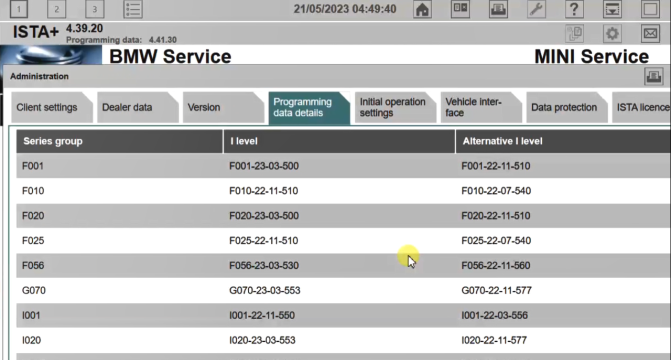Open the Version tab
Screen dimensions: 671x360
tap(223, 107)
